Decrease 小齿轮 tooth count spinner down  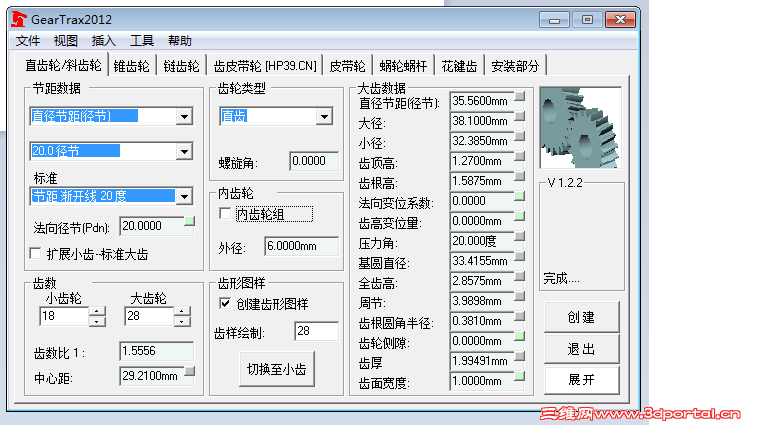click(97, 321)
